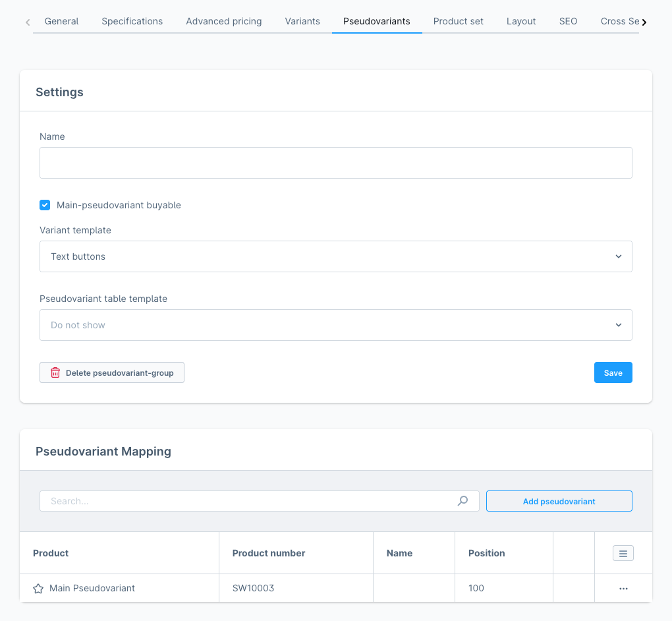Click into the Name input field
This screenshot has height=621, width=672.
click(335, 163)
